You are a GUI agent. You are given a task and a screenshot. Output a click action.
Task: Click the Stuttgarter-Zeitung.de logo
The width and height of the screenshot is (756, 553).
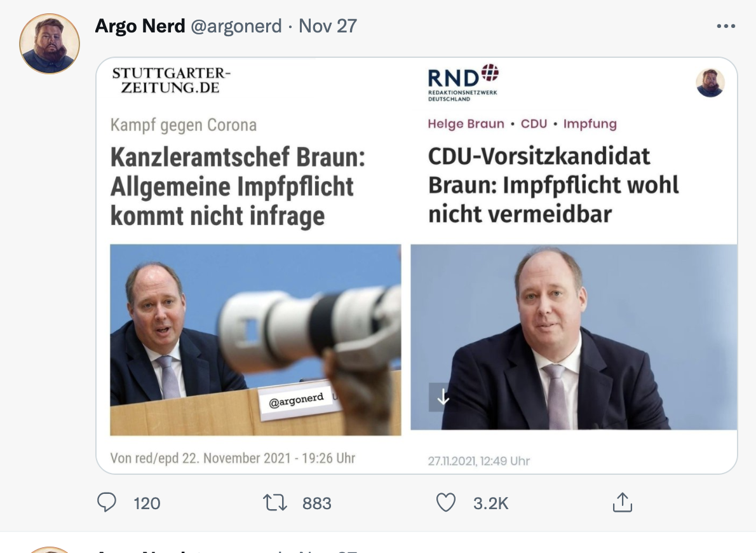point(172,81)
